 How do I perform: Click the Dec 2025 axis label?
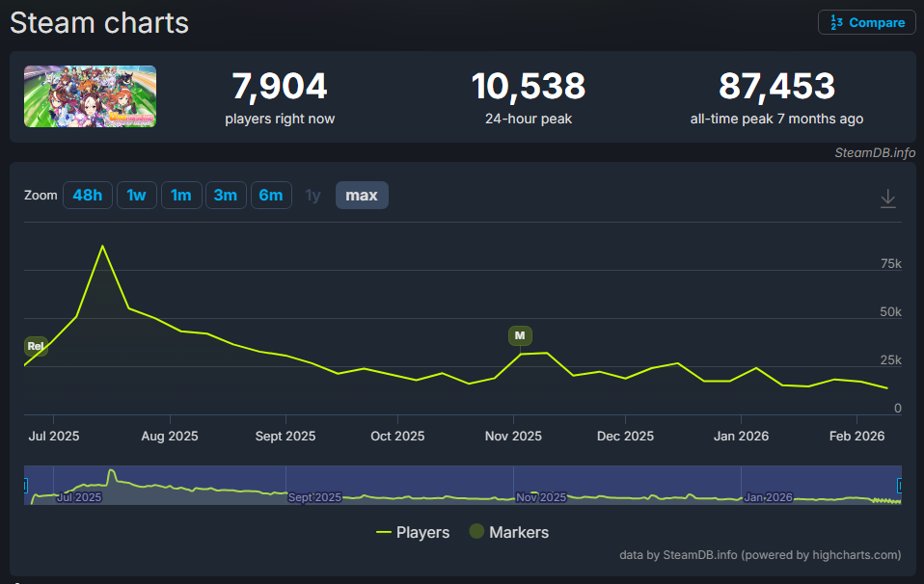click(625, 437)
